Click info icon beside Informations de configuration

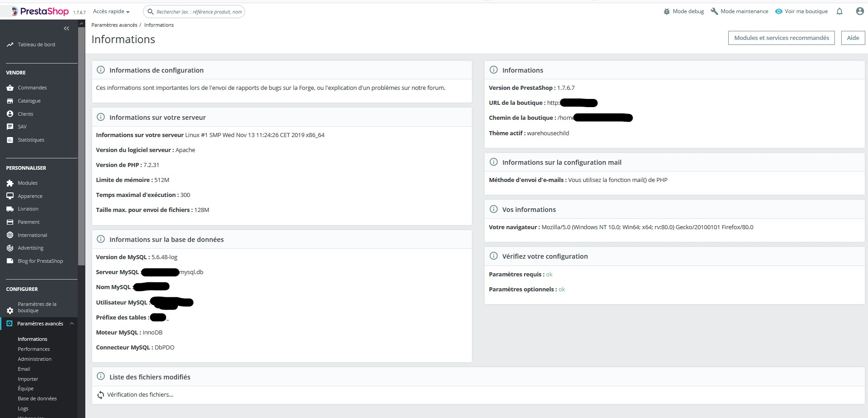point(101,70)
